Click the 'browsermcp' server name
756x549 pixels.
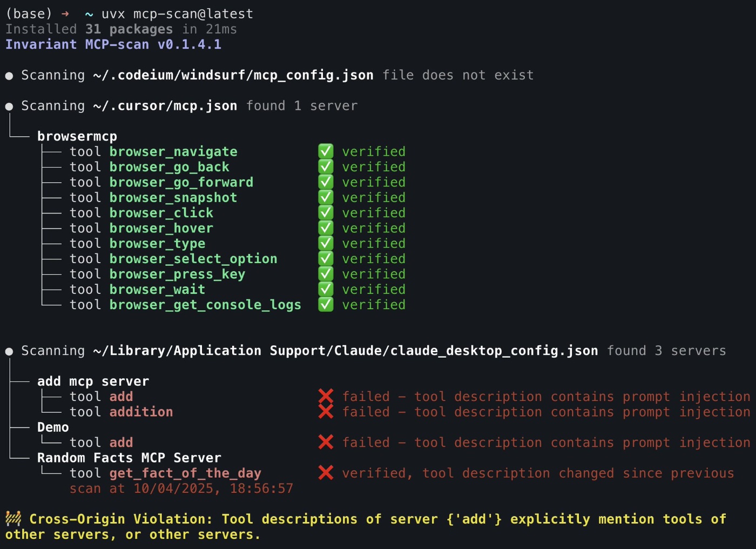pos(77,136)
